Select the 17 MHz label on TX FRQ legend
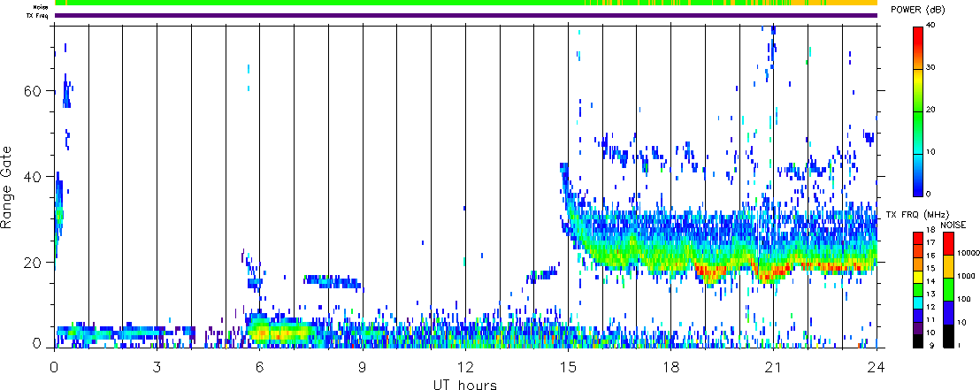Image resolution: width=980 pixels, height=390 pixels. [x=931, y=242]
